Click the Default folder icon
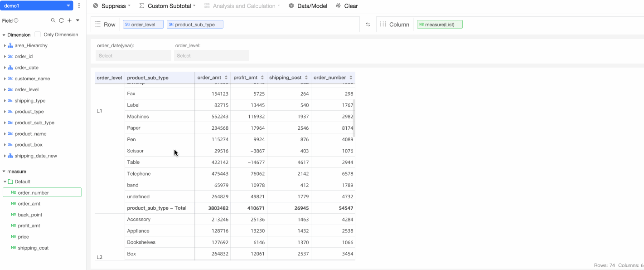The image size is (644, 270). pyautogui.click(x=10, y=182)
